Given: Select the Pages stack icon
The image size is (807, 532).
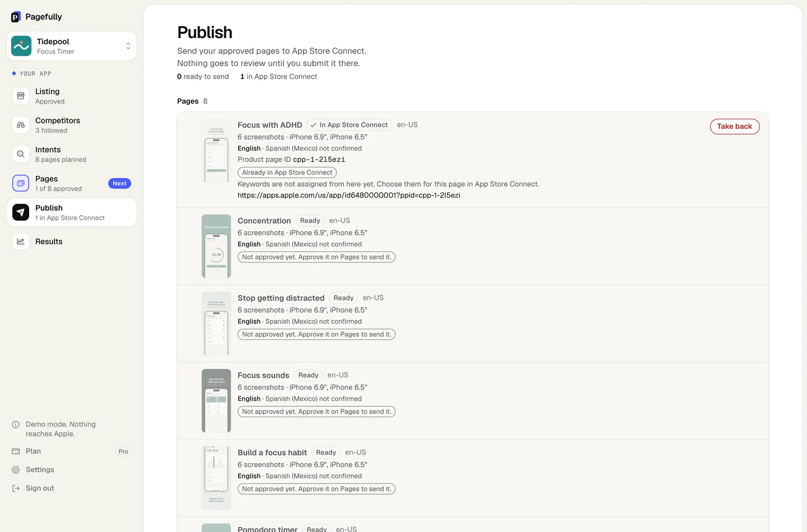Looking at the screenshot, I should coord(21,183).
